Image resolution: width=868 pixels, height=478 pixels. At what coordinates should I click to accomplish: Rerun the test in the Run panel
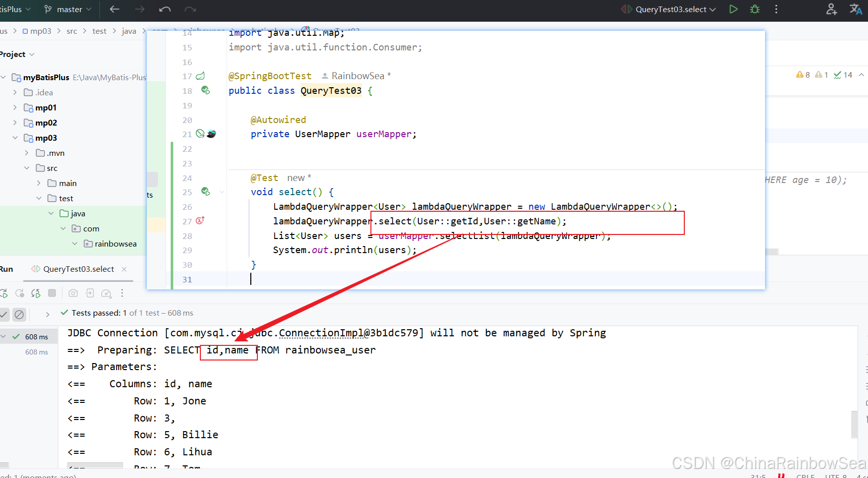4,293
